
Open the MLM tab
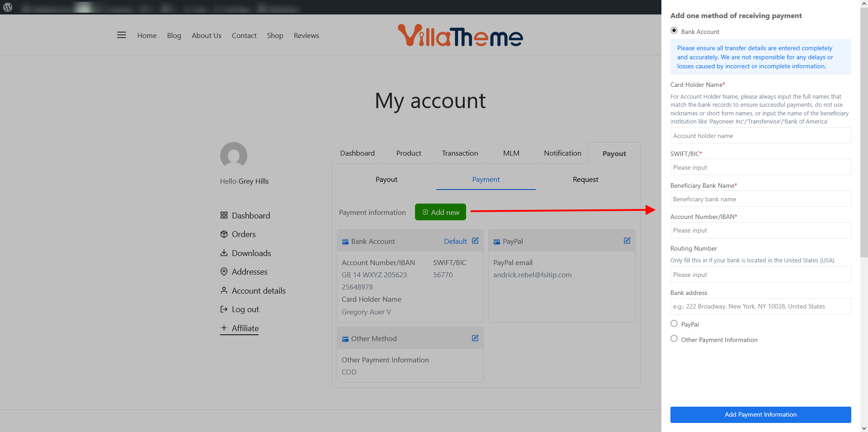[x=511, y=153]
